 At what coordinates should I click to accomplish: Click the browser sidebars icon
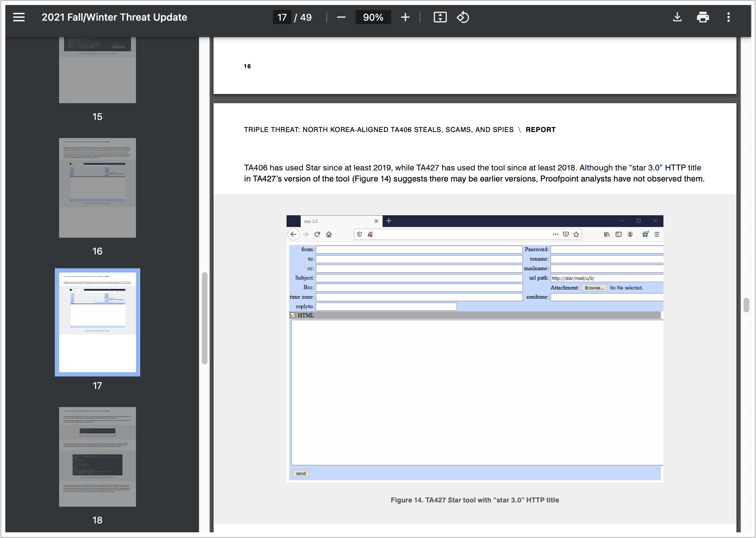[x=618, y=234]
